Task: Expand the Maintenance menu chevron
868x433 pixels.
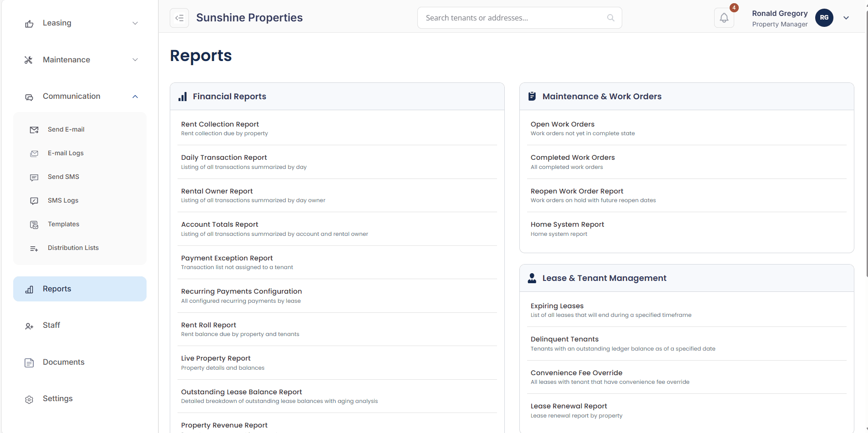Action: 135,60
